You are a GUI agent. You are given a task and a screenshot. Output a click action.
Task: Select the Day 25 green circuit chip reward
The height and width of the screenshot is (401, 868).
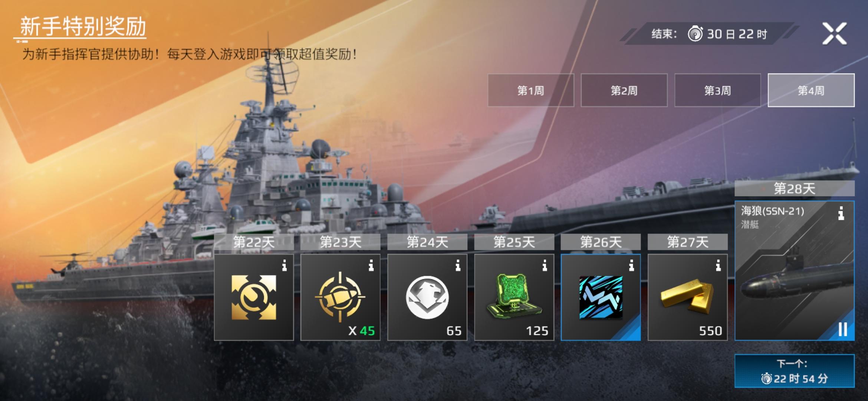click(514, 297)
